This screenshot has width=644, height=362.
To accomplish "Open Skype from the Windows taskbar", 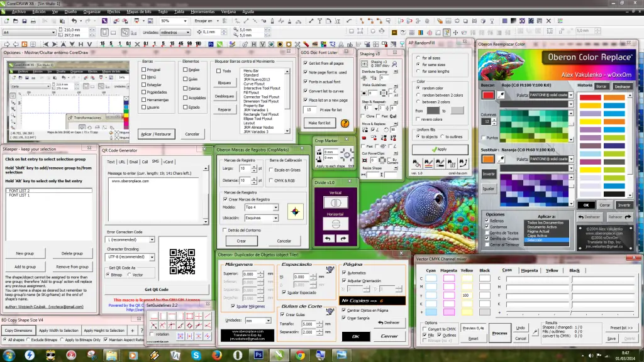I will pyautogui.click(x=196, y=354).
